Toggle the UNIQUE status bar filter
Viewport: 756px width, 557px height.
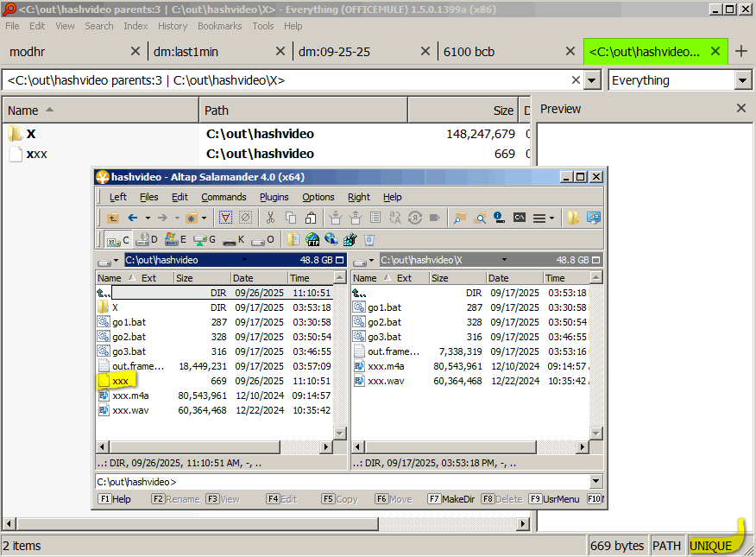pyautogui.click(x=710, y=546)
